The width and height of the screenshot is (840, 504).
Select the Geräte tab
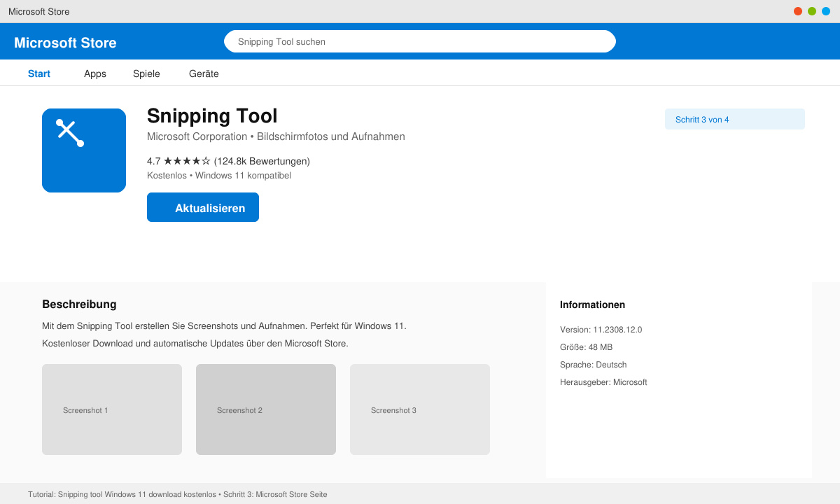click(204, 73)
